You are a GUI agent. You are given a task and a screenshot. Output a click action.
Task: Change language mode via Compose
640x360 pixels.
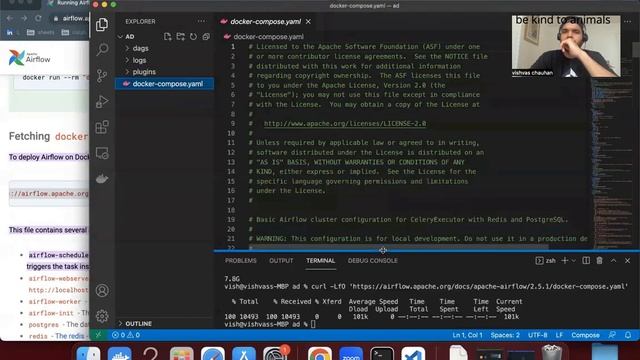585,335
